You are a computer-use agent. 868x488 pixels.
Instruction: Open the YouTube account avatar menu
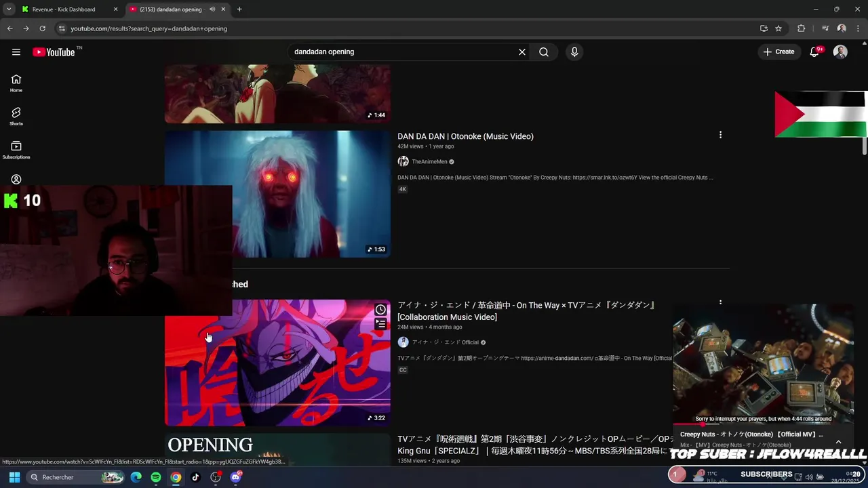[x=840, y=52]
